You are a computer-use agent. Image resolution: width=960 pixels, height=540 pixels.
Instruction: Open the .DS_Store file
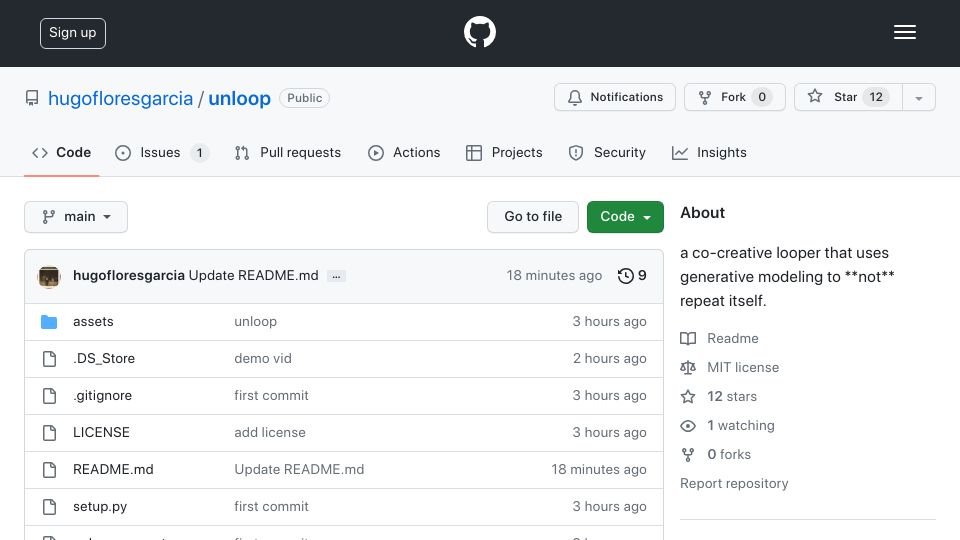tap(104, 358)
